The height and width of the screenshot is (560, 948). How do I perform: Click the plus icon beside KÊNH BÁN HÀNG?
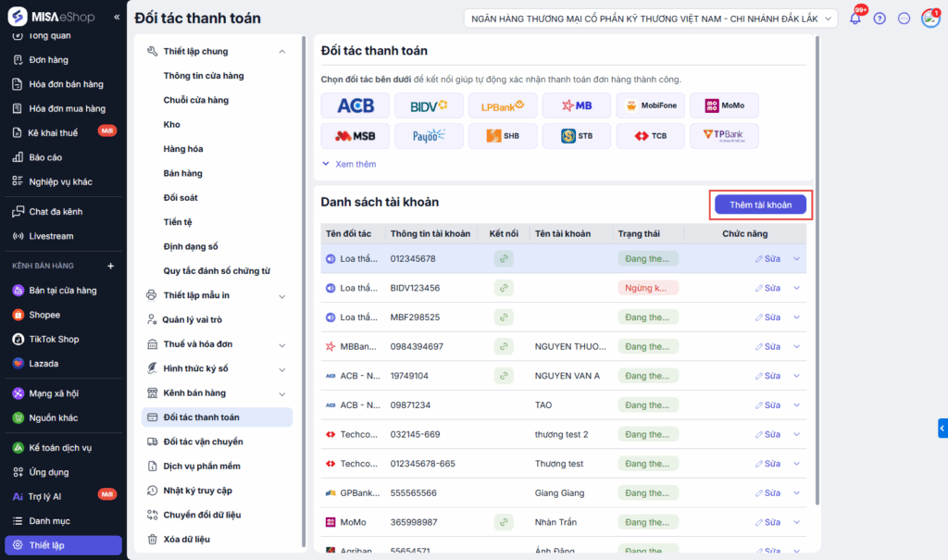point(110,267)
